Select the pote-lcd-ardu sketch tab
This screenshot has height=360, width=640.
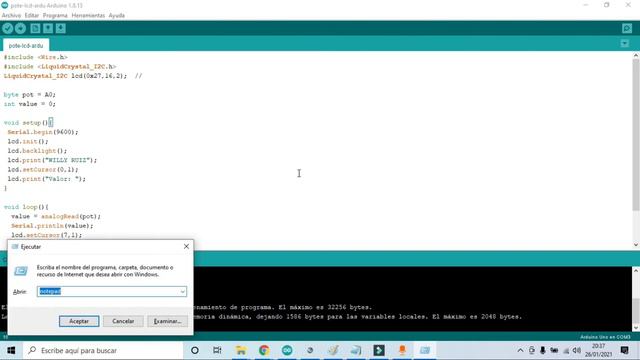click(x=26, y=45)
